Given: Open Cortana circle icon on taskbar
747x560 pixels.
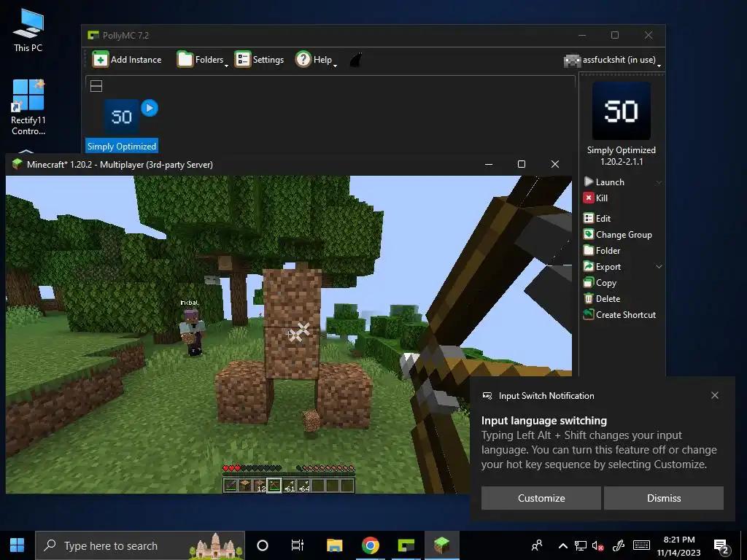Looking at the screenshot, I should click(x=263, y=545).
